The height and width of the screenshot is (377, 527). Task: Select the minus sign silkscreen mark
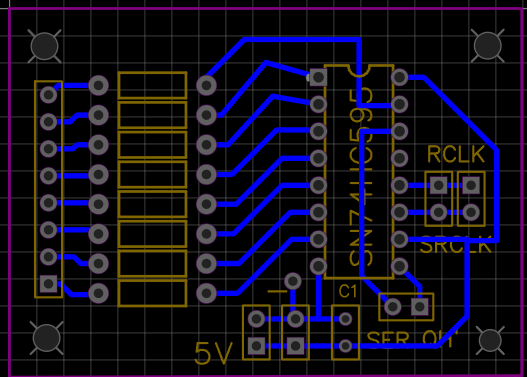(x=277, y=291)
